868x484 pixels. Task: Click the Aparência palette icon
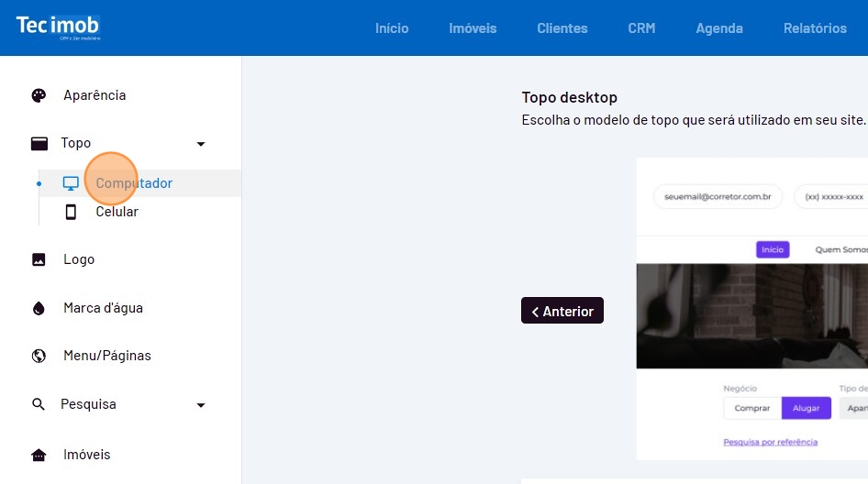39,95
